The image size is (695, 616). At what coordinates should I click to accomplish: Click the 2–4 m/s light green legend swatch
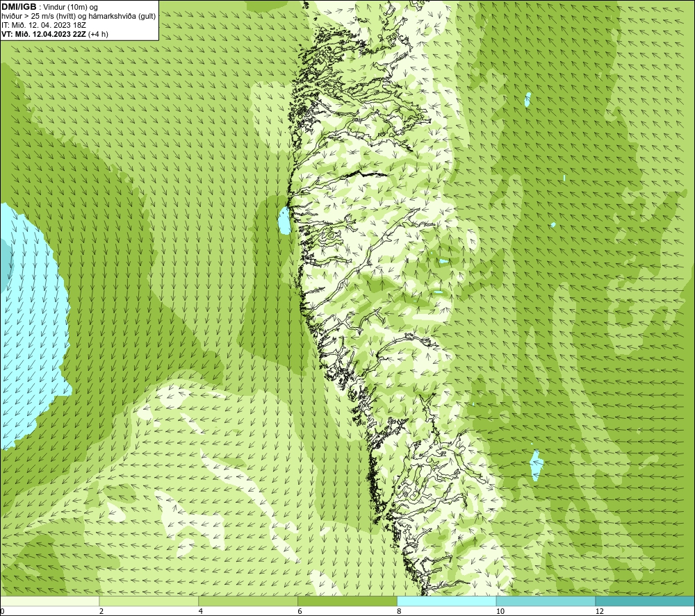[x=149, y=601]
